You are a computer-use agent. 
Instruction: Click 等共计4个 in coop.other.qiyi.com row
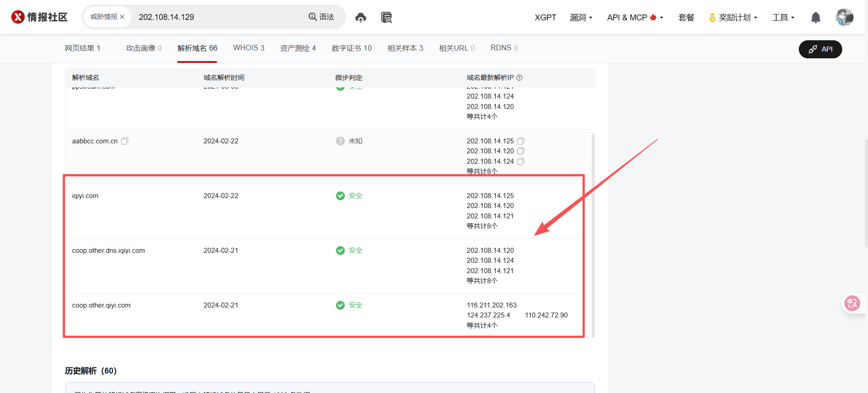coord(482,326)
